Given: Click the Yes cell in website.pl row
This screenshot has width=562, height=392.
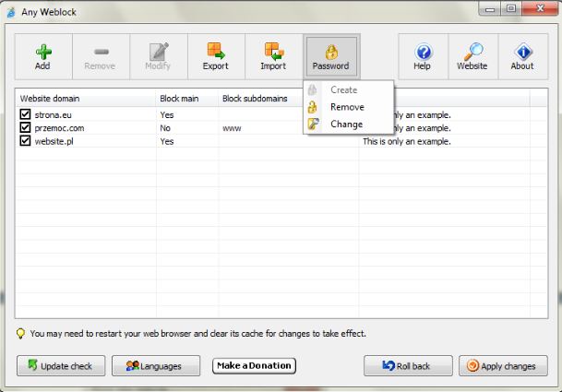Looking at the screenshot, I should coord(167,141).
